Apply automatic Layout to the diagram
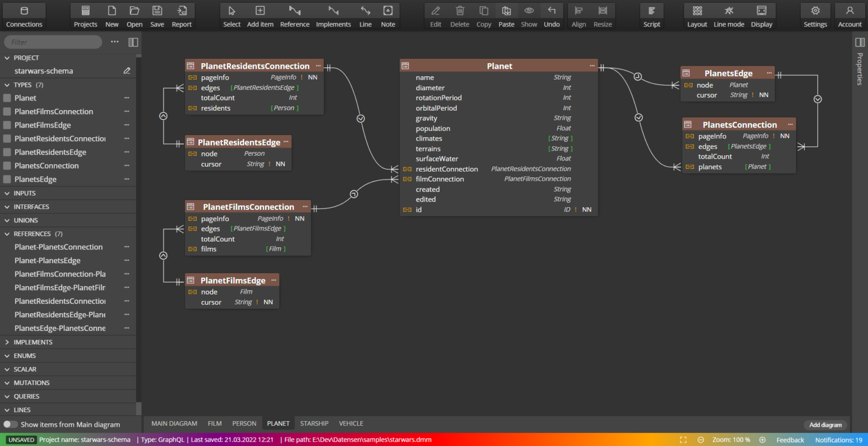 (x=697, y=15)
